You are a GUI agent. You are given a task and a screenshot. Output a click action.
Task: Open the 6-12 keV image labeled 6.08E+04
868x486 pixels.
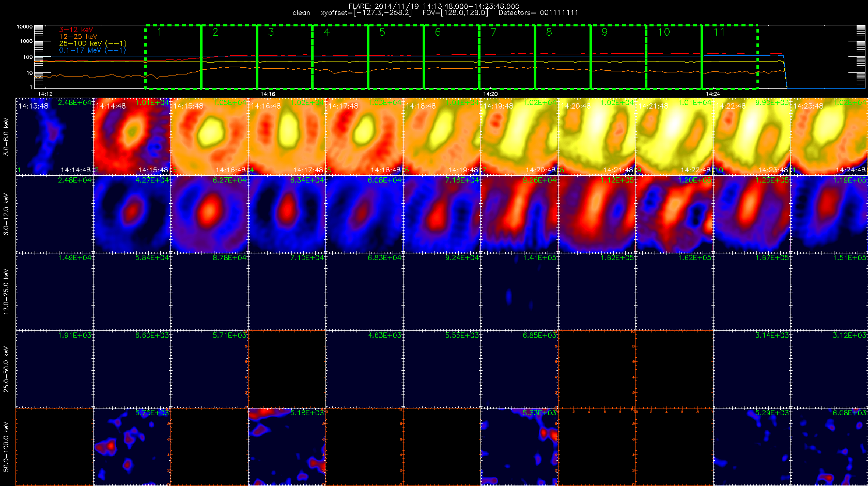tap(365, 214)
